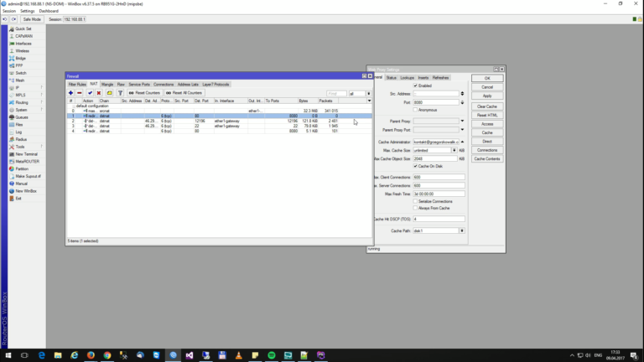Open PPP in sidebar
644x362 pixels.
coord(19,65)
